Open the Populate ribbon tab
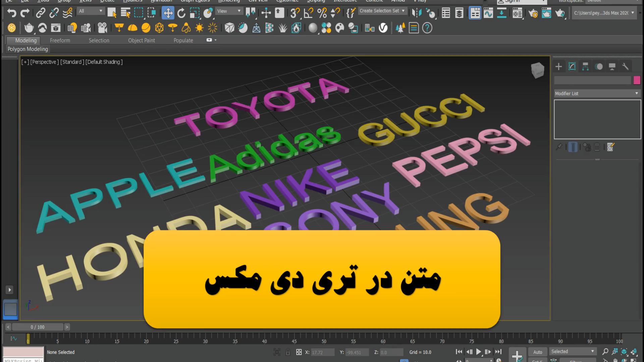644x362 pixels. point(183,40)
